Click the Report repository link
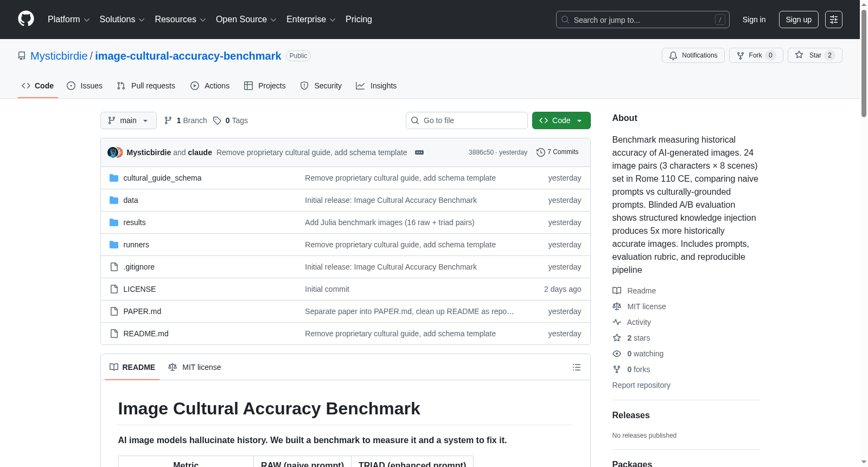Screen dimensions: 868x467 click(641, 385)
